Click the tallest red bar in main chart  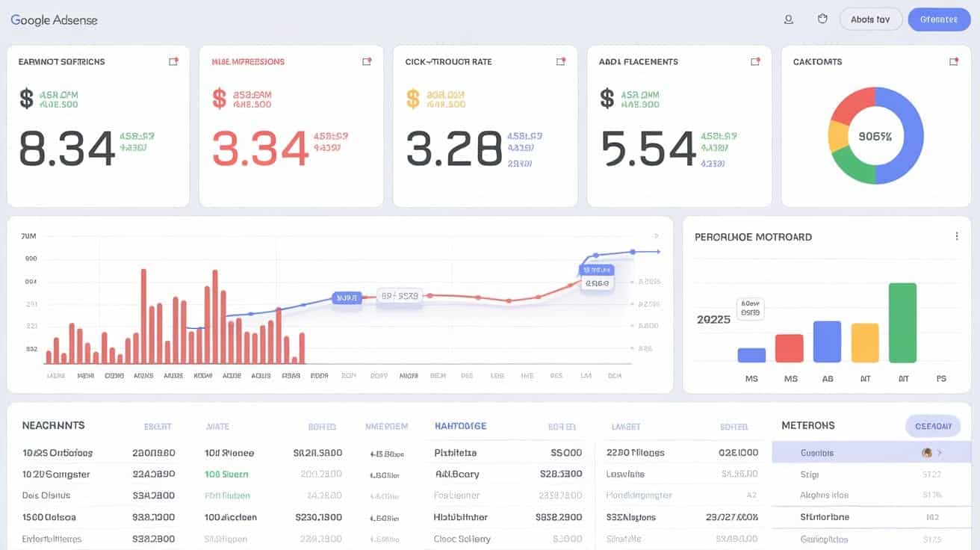click(x=143, y=316)
